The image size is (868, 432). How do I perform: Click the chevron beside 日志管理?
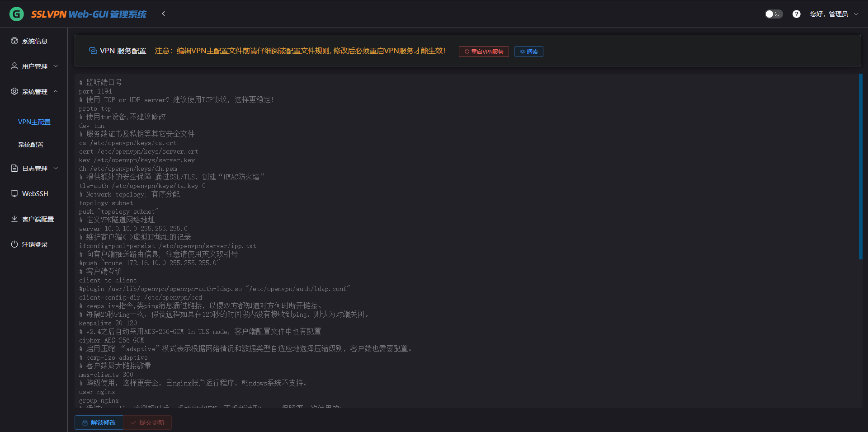pos(56,168)
